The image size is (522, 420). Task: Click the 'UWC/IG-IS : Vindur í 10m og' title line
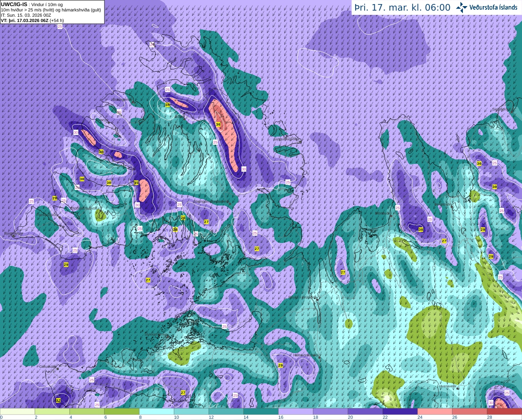point(31,4)
